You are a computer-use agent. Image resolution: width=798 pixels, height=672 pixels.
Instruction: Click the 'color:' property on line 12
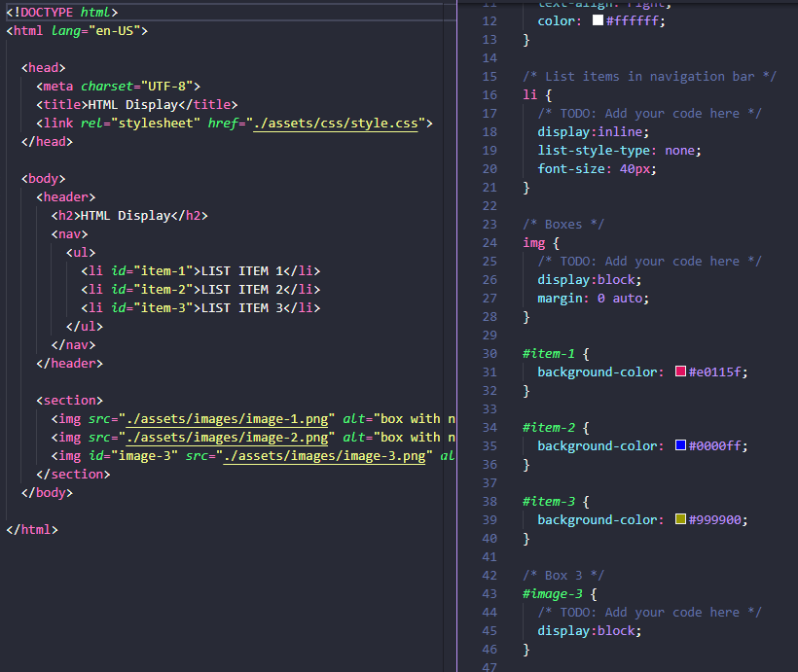[x=560, y=20]
